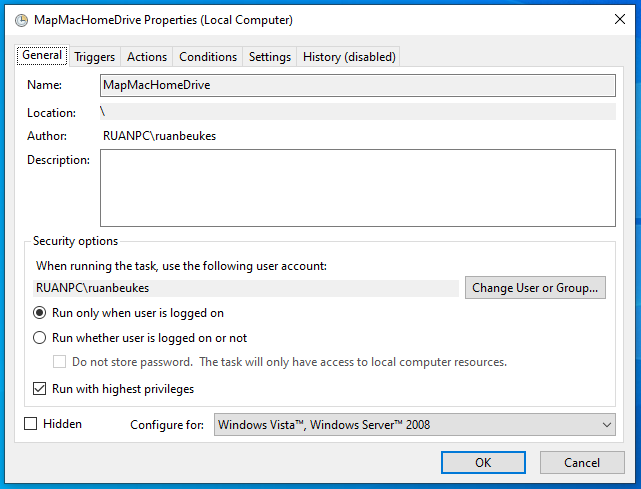Click the Name field containing MapMacHomeDrive
Image resolution: width=641 pixels, height=489 pixels.
pyautogui.click(x=358, y=85)
